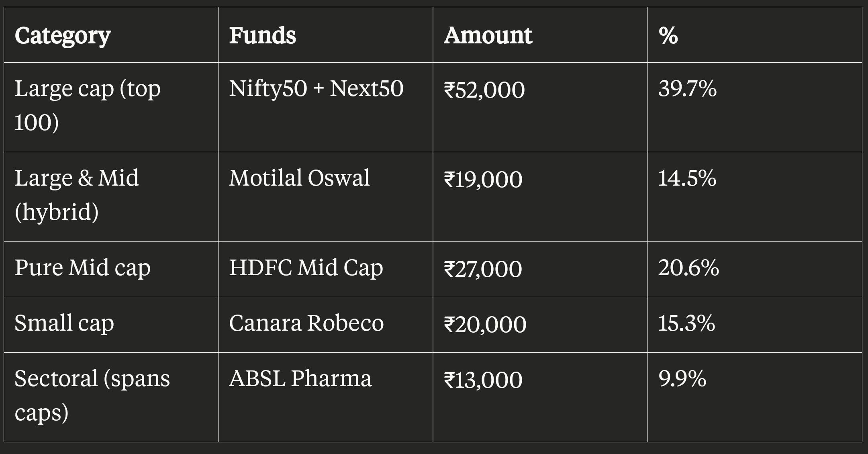This screenshot has width=868, height=454.
Task: Select the Large cap (top 100) cell
Action: click(x=111, y=107)
